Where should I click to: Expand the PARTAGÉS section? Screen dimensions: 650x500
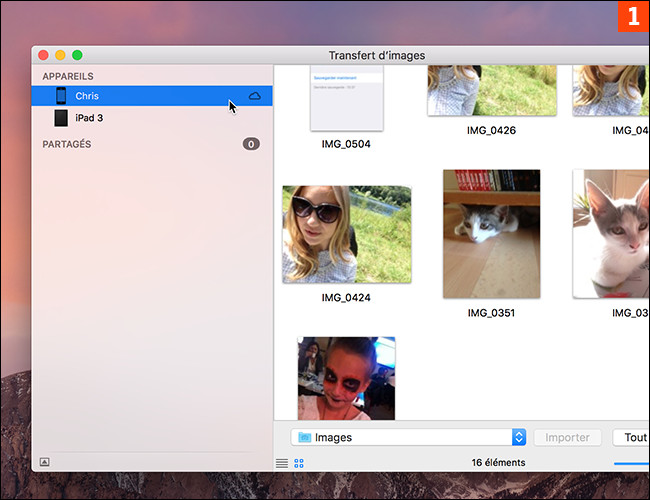pyautogui.click(x=67, y=144)
